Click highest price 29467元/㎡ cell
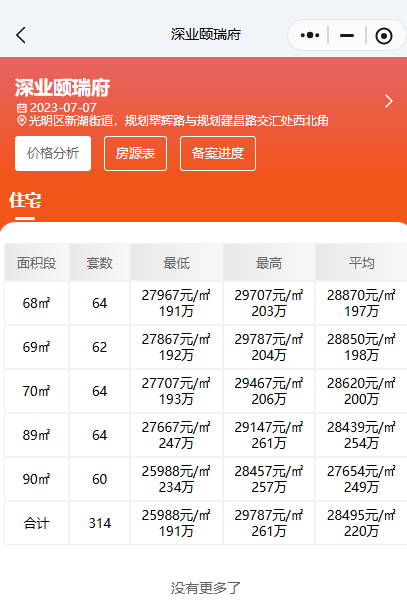407x610 pixels. (269, 391)
